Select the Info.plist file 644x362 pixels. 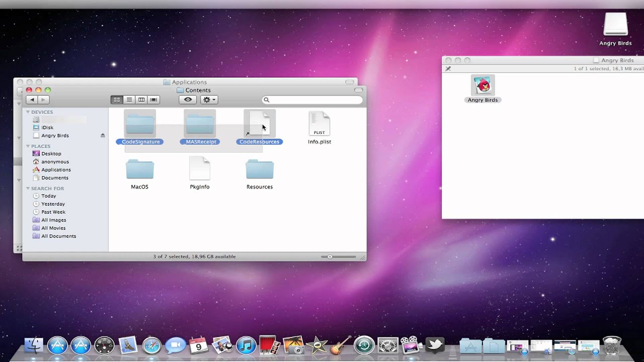[x=319, y=128]
